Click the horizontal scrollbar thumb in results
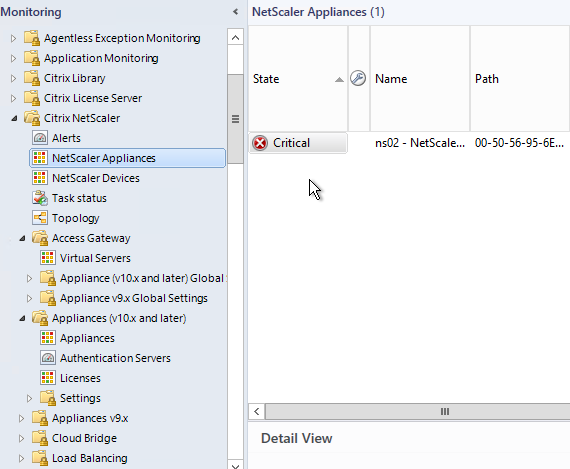 click(418, 412)
